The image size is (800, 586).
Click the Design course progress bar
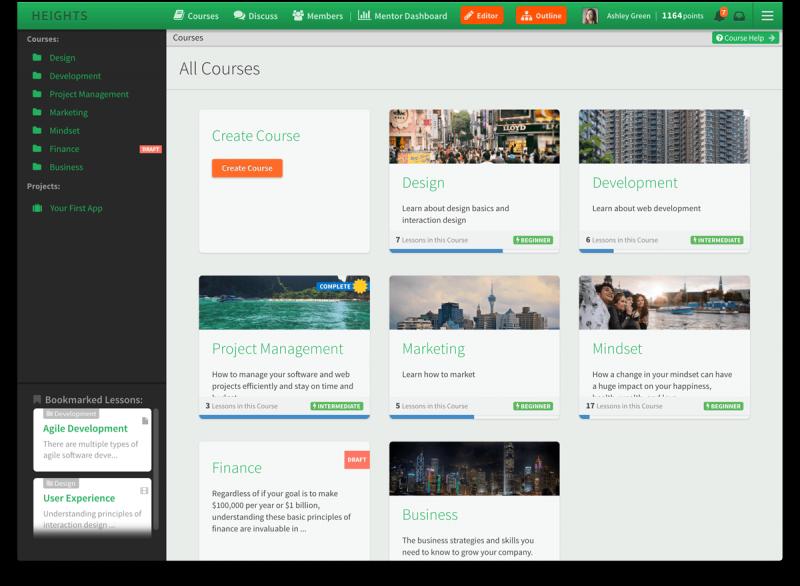(x=474, y=251)
